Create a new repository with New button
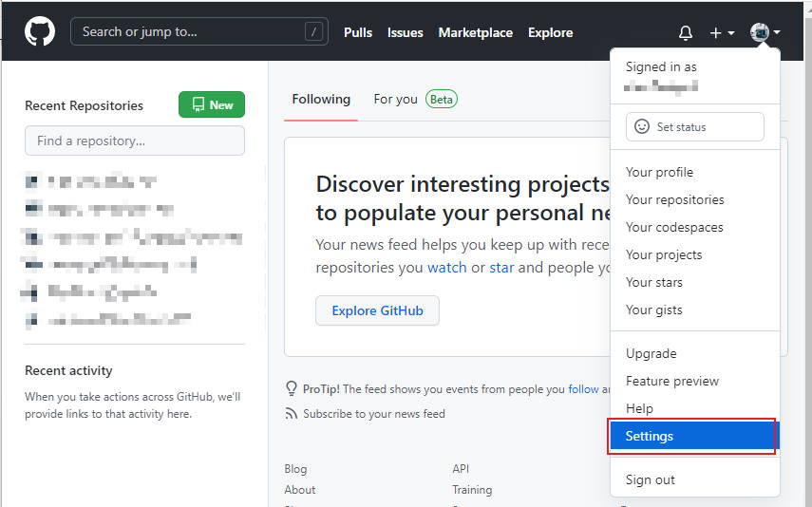The width and height of the screenshot is (812, 507). pyautogui.click(x=211, y=104)
